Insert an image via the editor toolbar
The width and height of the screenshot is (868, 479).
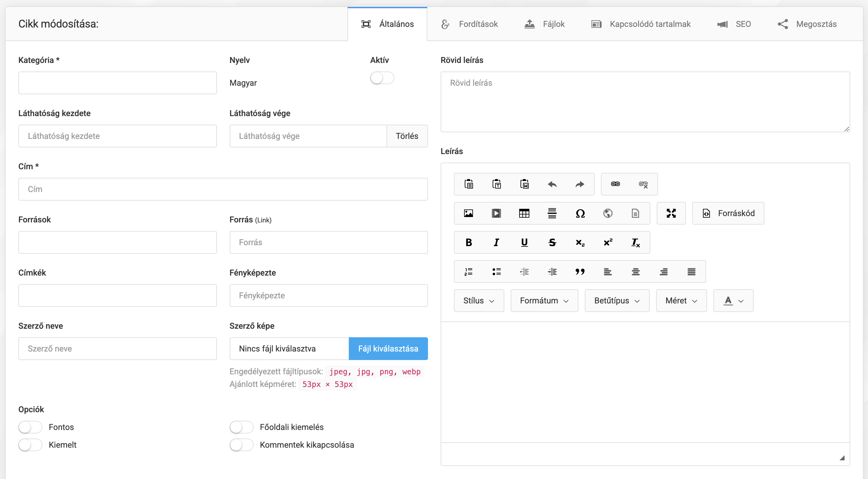pos(468,214)
